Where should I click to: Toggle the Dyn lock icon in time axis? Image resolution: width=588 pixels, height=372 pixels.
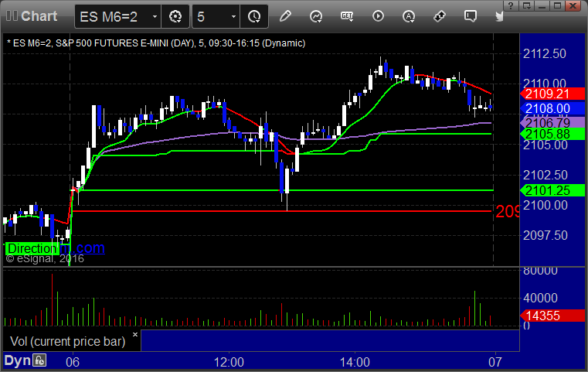tap(39, 360)
